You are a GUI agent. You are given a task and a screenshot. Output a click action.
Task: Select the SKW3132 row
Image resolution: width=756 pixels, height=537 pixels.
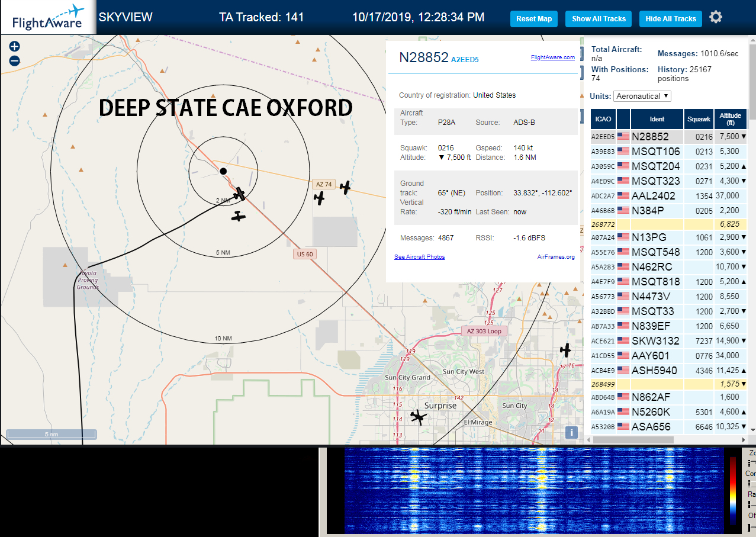coord(669,340)
